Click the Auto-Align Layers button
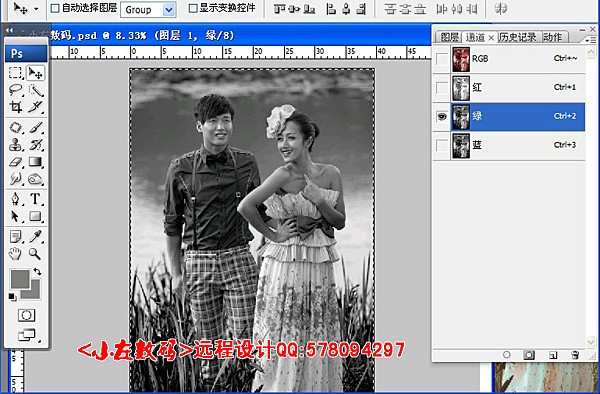The image size is (600, 394). coord(500,8)
